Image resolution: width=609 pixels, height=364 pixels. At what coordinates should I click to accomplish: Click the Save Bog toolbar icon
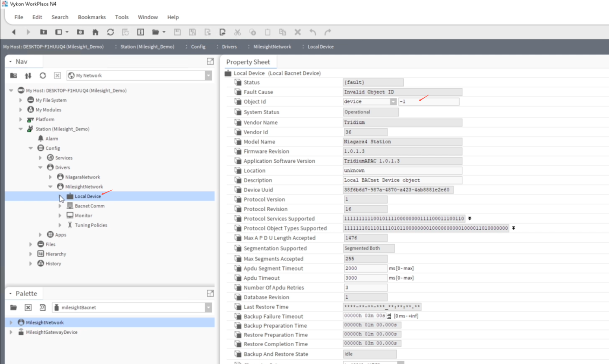(x=192, y=32)
